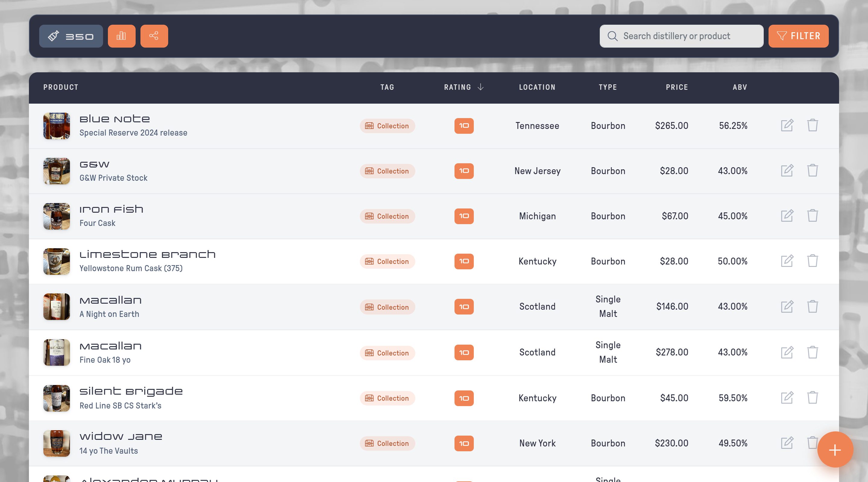The width and height of the screenshot is (868, 482).
Task: Sort the table by PRICE column
Action: 677,87
